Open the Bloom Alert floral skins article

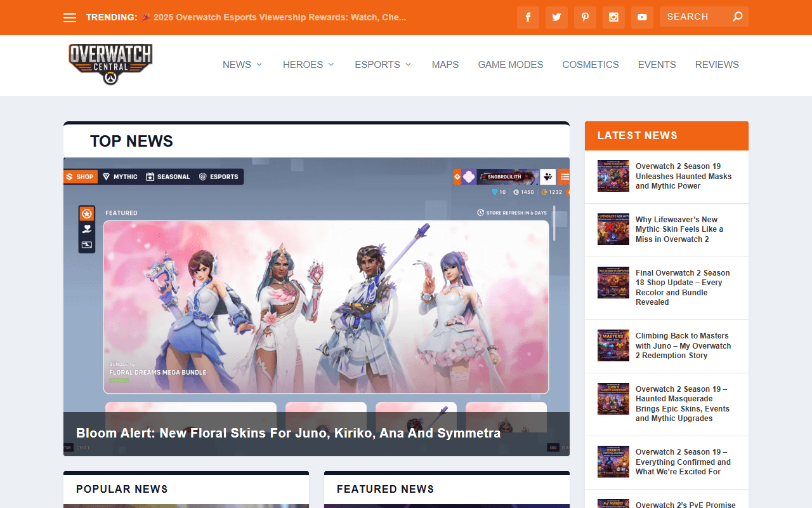click(x=289, y=433)
